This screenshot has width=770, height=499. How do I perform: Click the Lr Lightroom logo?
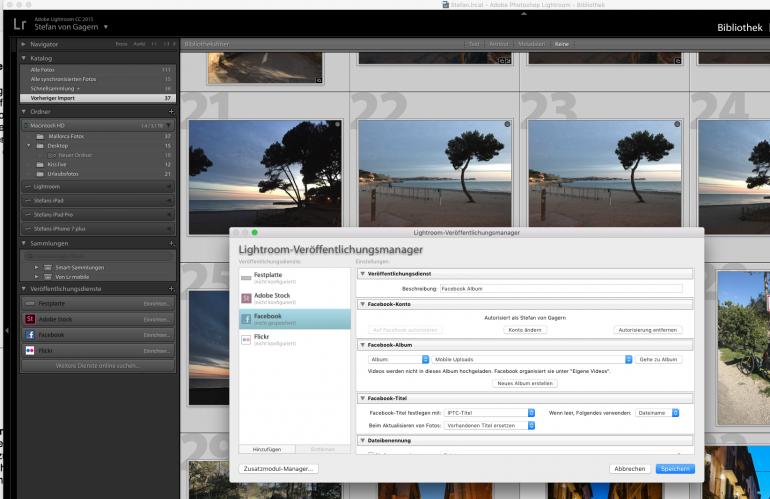[19, 24]
